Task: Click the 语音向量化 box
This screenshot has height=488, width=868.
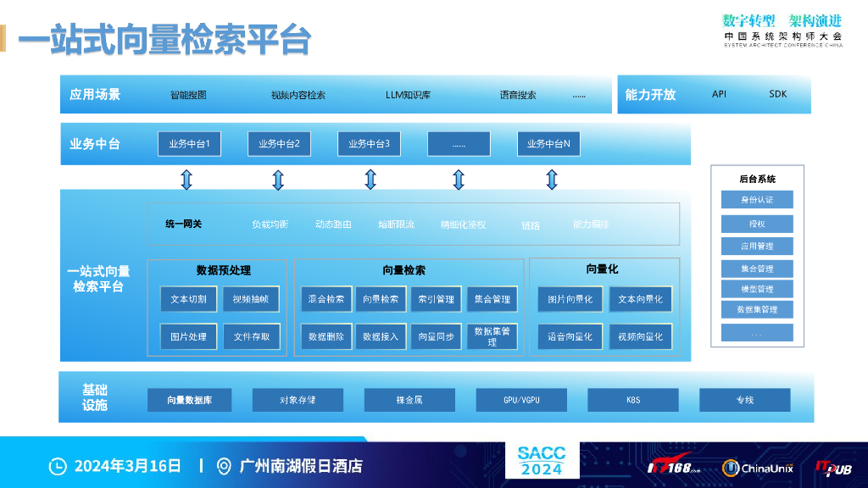Action: [x=570, y=336]
